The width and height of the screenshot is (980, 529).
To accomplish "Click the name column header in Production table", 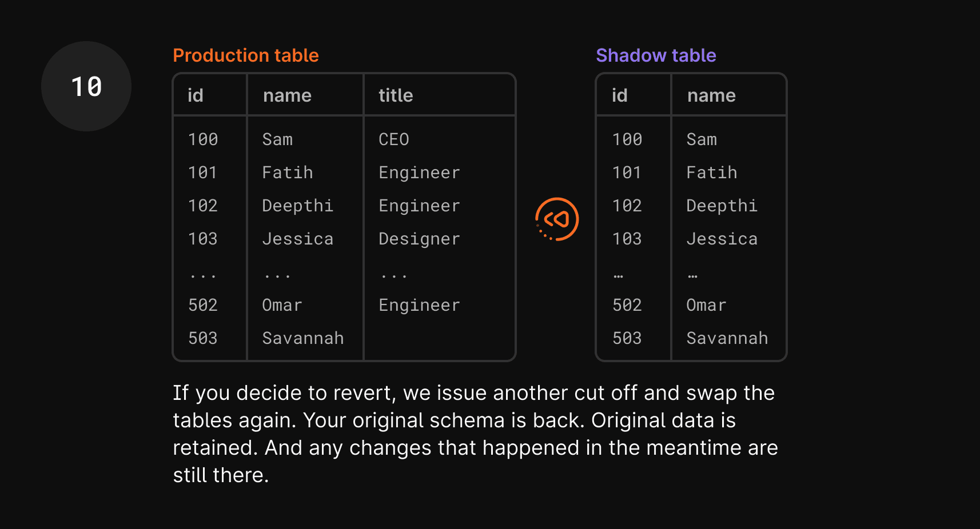I will click(x=287, y=95).
